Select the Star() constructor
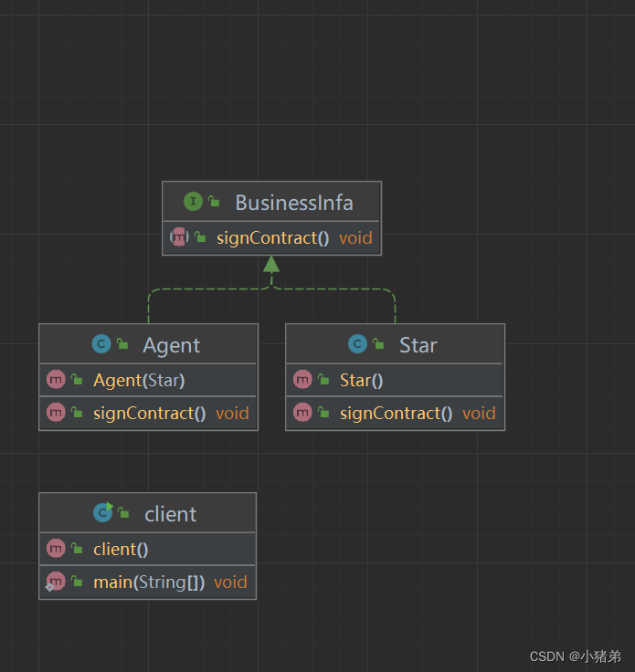Screen dimensions: 635x672 [x=362, y=381]
